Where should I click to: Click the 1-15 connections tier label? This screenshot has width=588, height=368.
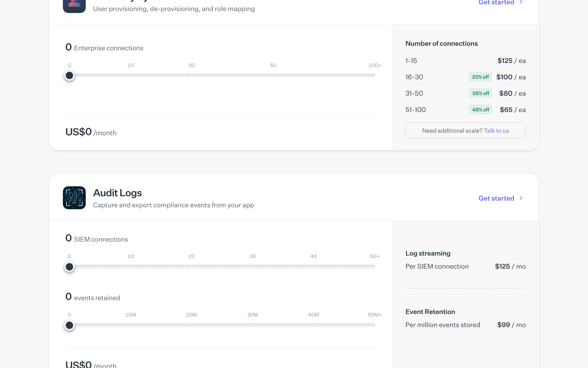[411, 61]
